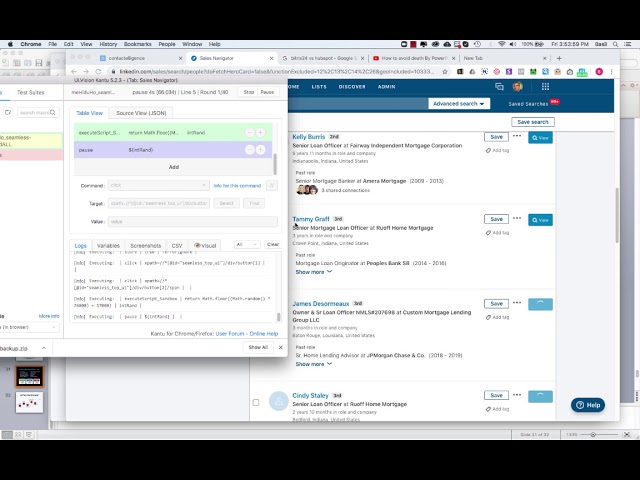Open more options for Cindy Staley
Viewport: 640px width, 480px height.
[x=517, y=395]
